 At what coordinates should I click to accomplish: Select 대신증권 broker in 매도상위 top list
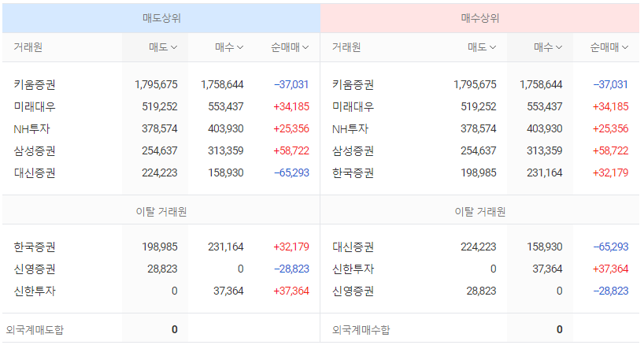coord(35,173)
